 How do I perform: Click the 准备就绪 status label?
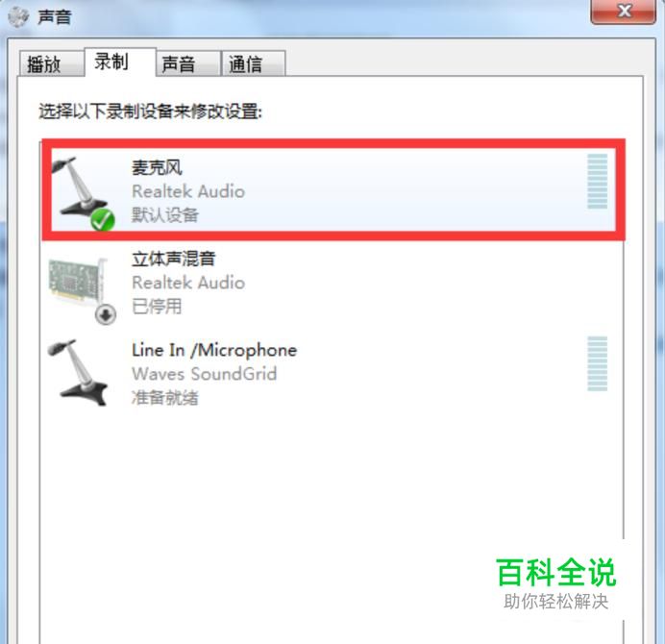click(x=165, y=398)
